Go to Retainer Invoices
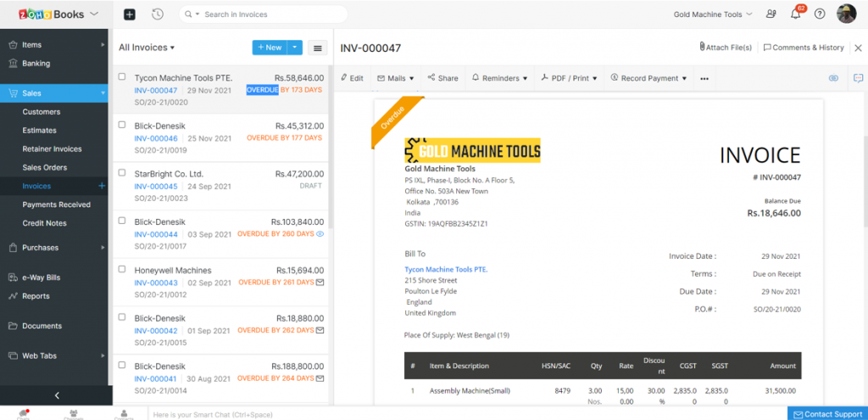Viewport: 868px width, 420px height. coord(53,149)
